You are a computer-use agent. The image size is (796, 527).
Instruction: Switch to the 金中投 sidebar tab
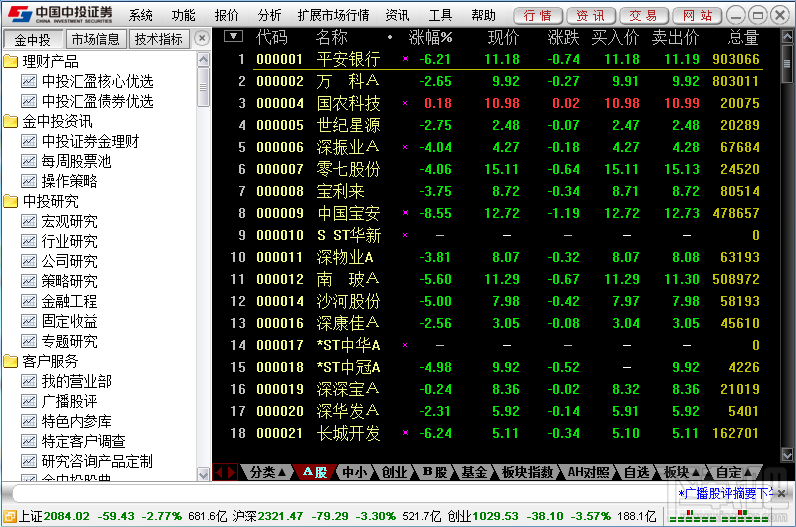click(32, 39)
